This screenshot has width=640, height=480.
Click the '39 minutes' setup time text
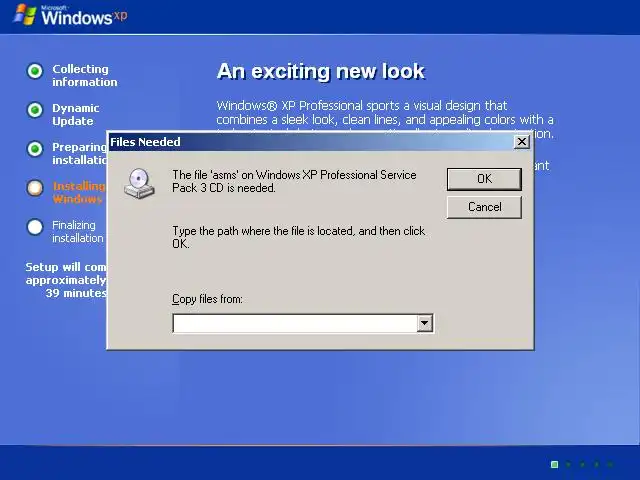coord(76,293)
